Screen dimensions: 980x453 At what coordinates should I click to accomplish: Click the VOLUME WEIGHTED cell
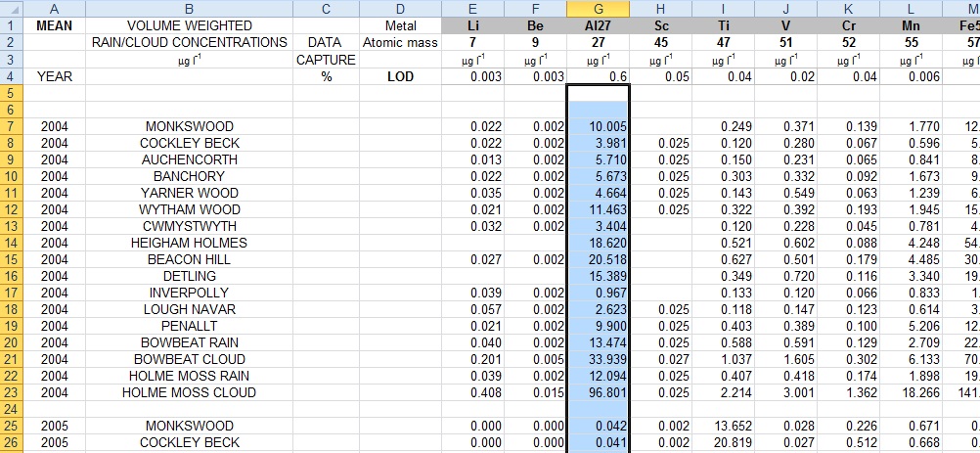pos(189,25)
